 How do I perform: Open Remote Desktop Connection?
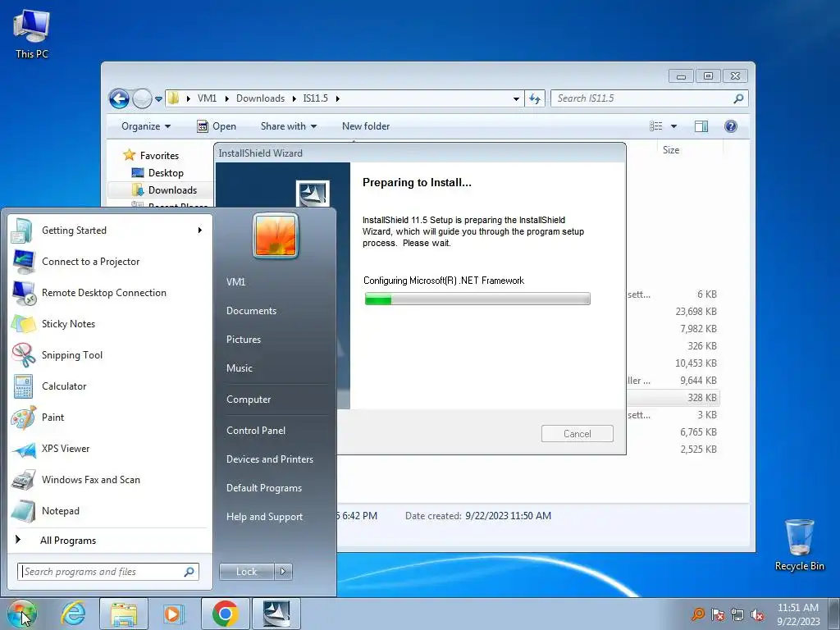pyautogui.click(x=104, y=293)
